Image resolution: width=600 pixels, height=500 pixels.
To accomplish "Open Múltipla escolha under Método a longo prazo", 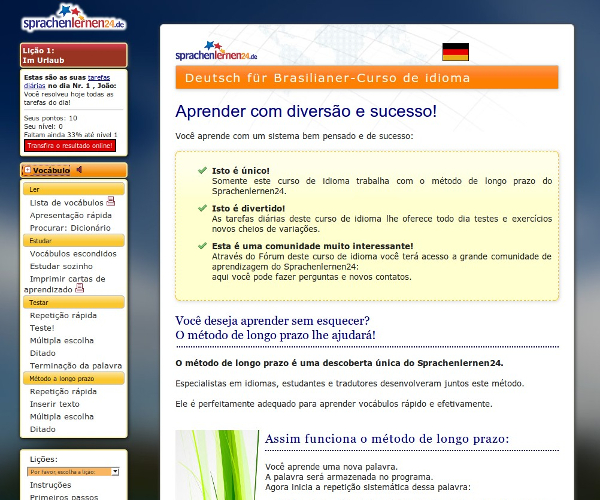I will (x=62, y=417).
